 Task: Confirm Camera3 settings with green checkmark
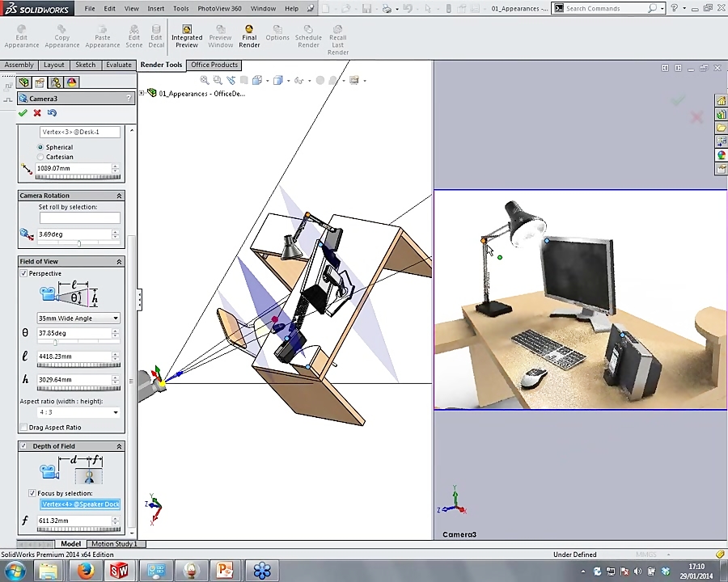[22, 112]
